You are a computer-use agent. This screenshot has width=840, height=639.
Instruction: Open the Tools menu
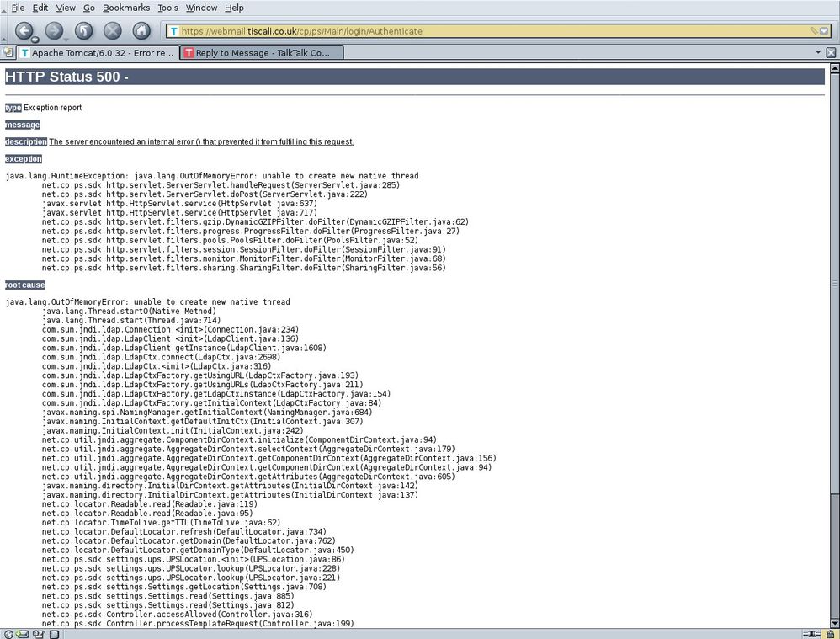tap(167, 8)
